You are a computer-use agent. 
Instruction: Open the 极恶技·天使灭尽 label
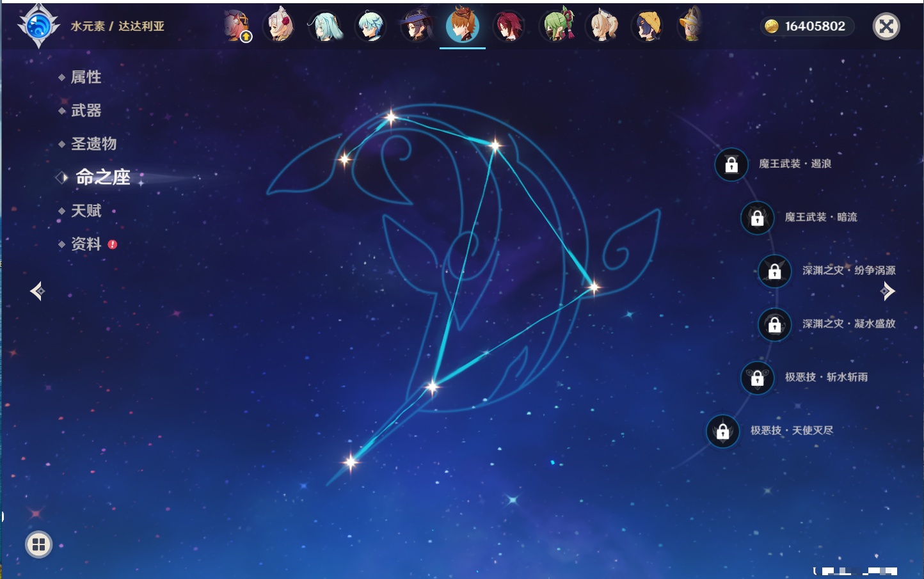[x=792, y=430]
